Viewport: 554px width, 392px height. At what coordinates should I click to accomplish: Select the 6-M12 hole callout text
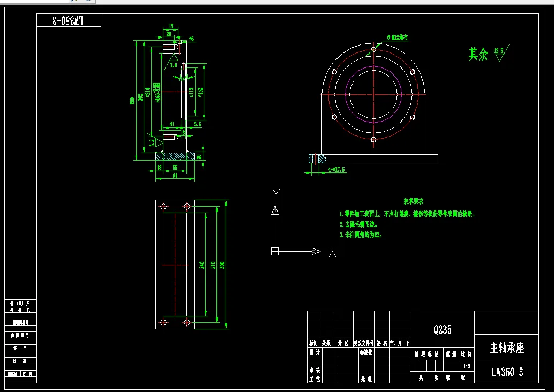pyautogui.click(x=398, y=37)
